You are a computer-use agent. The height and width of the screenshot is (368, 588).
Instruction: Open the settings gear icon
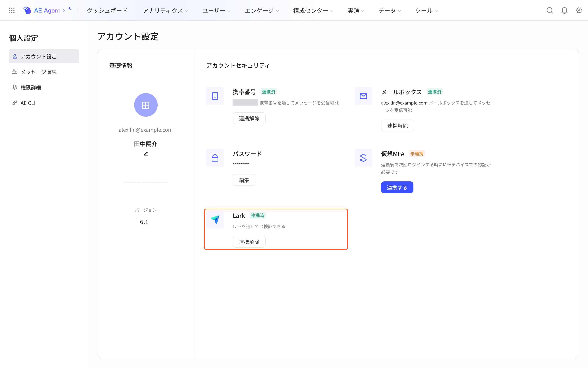click(579, 10)
